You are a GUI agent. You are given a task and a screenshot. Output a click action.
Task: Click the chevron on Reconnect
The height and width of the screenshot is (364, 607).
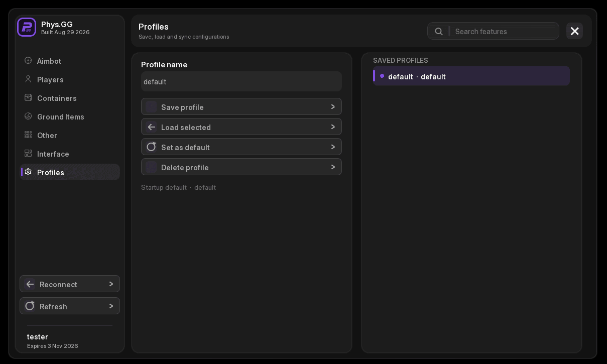(111, 284)
